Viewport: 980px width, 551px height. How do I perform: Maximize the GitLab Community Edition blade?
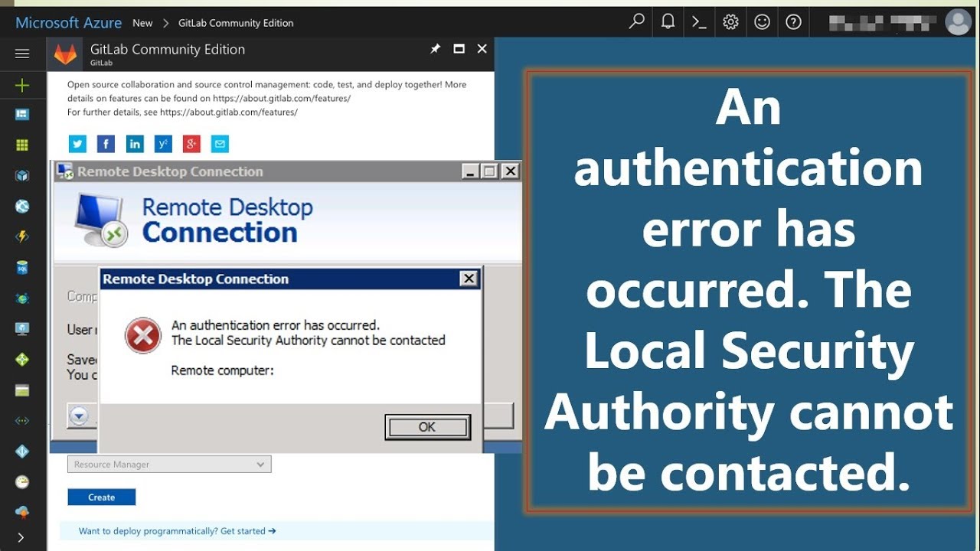pyautogui.click(x=459, y=49)
